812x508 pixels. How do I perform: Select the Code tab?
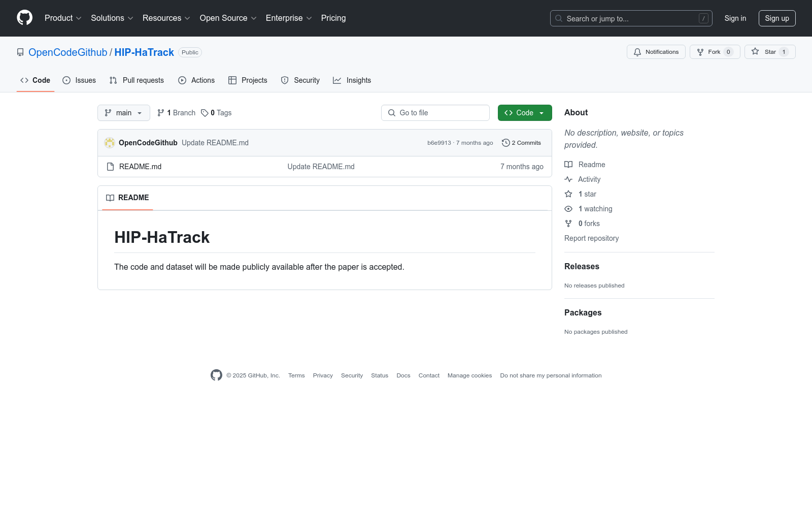36,80
